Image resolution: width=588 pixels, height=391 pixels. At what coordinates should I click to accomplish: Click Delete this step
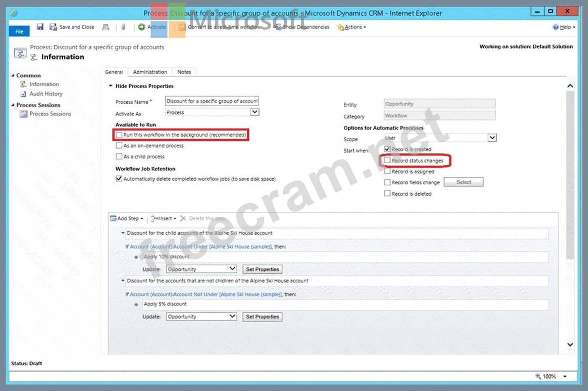tap(203, 218)
